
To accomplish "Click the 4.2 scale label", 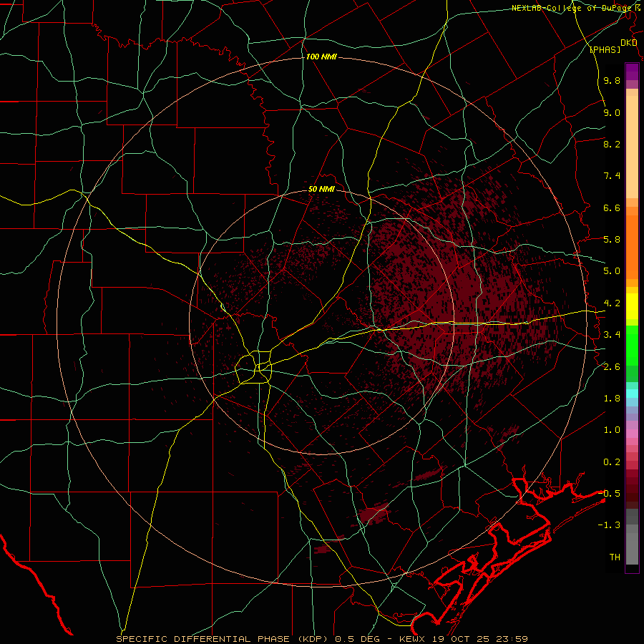I will pyautogui.click(x=612, y=303).
